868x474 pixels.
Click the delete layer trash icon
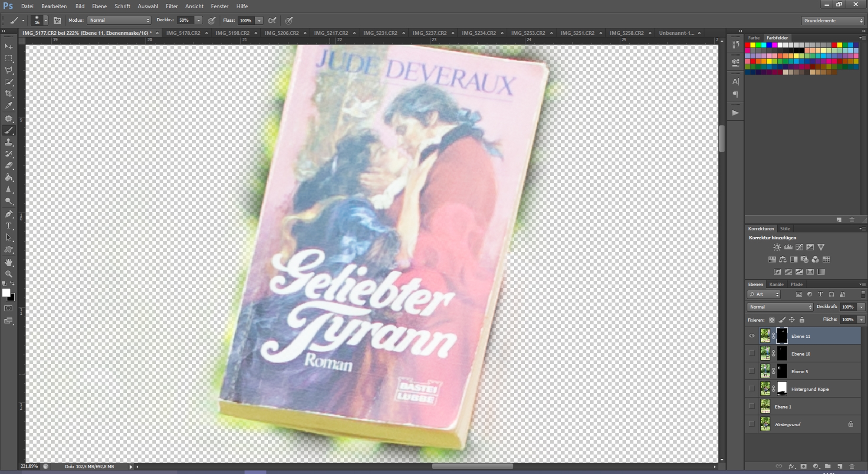852,466
